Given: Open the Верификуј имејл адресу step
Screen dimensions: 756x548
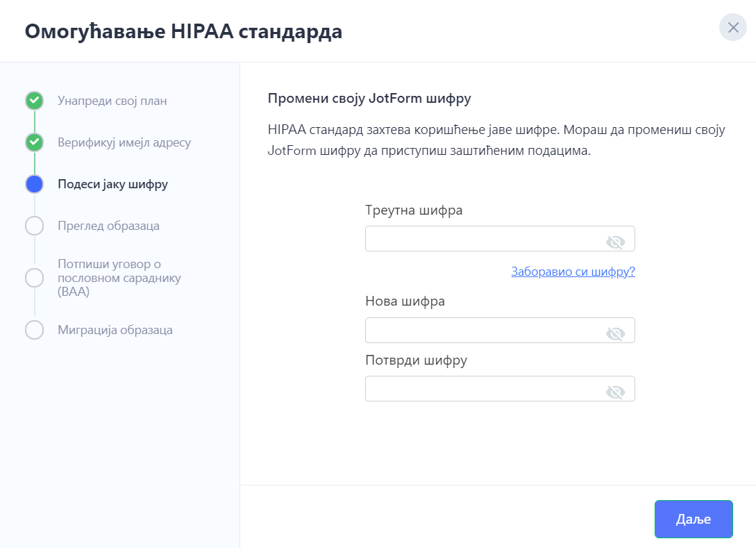Looking at the screenshot, I should click(124, 142).
